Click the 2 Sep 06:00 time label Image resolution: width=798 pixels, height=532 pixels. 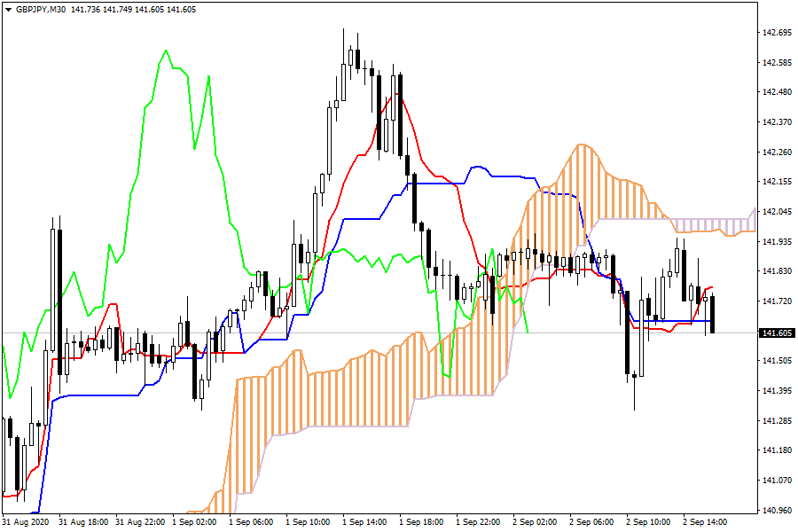tap(592, 522)
